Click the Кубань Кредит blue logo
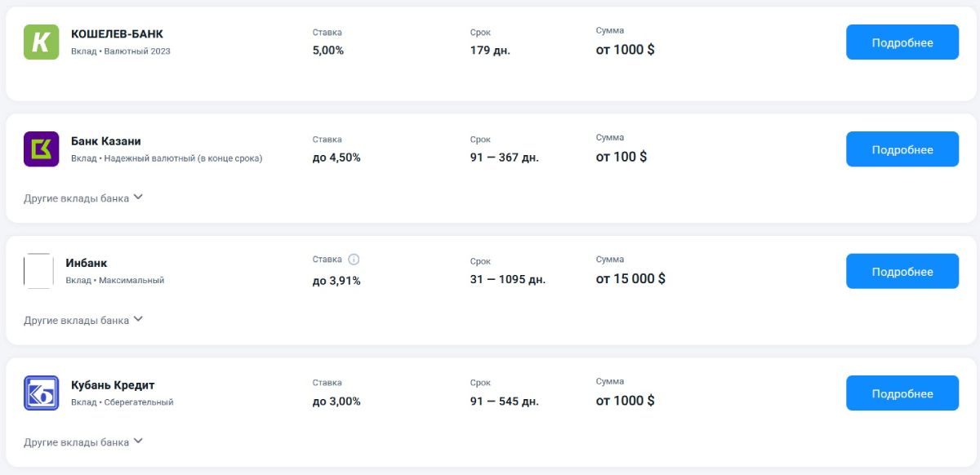The image size is (980, 475). coord(41,393)
